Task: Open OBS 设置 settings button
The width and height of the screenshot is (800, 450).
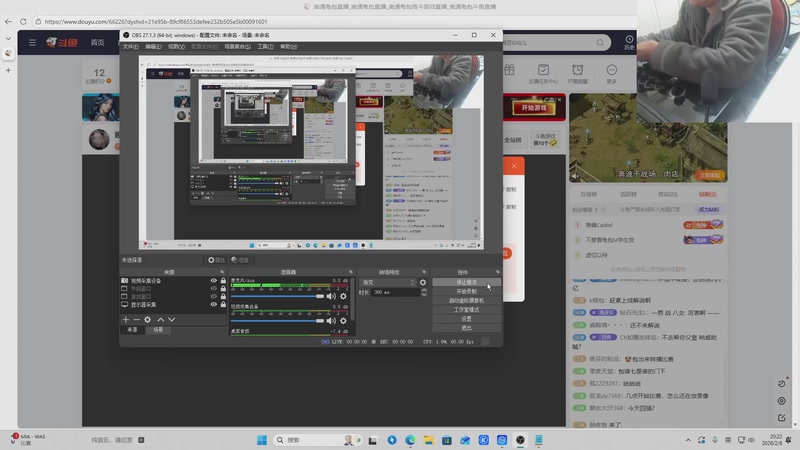Action: (x=466, y=319)
